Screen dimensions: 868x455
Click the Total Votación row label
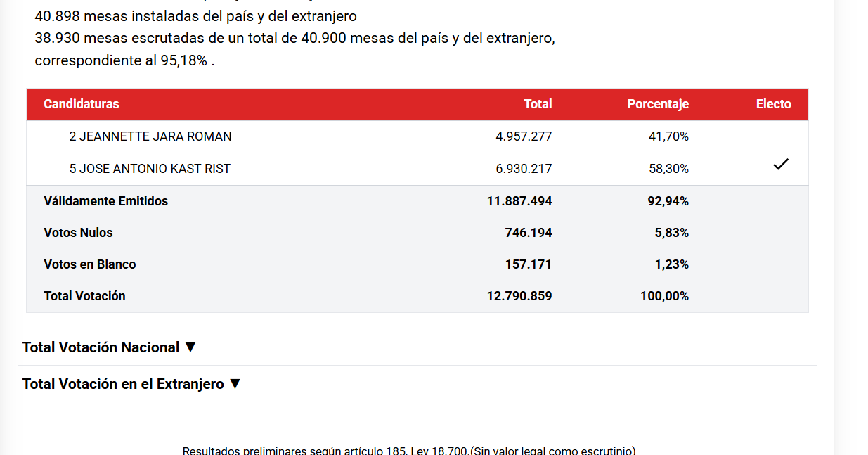(x=84, y=296)
